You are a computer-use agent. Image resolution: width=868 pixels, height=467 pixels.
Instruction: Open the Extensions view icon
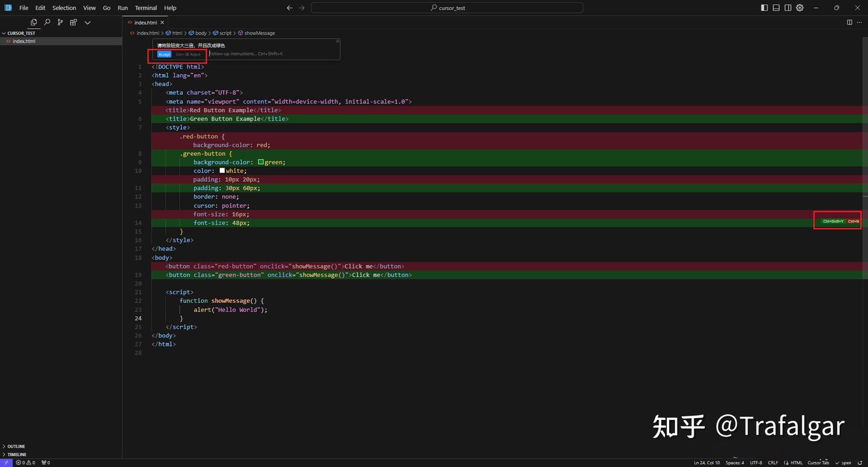coord(74,22)
